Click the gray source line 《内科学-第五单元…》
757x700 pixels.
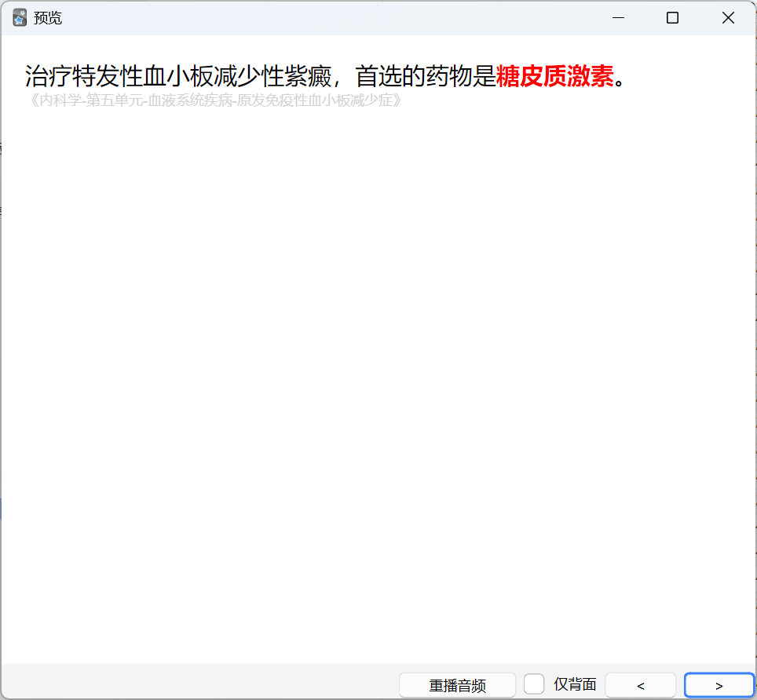click(x=215, y=100)
